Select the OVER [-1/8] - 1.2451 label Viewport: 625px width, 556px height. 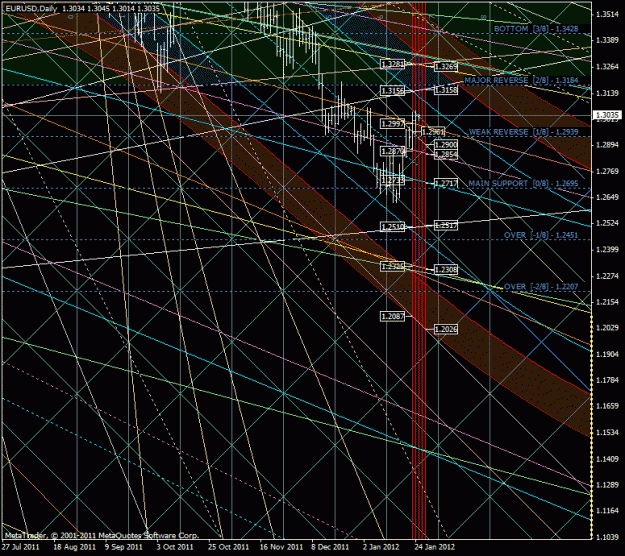pyautogui.click(x=541, y=235)
